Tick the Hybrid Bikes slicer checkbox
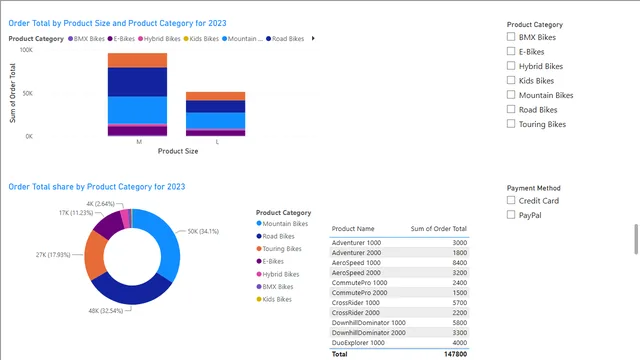The image size is (640, 360). pos(511,66)
